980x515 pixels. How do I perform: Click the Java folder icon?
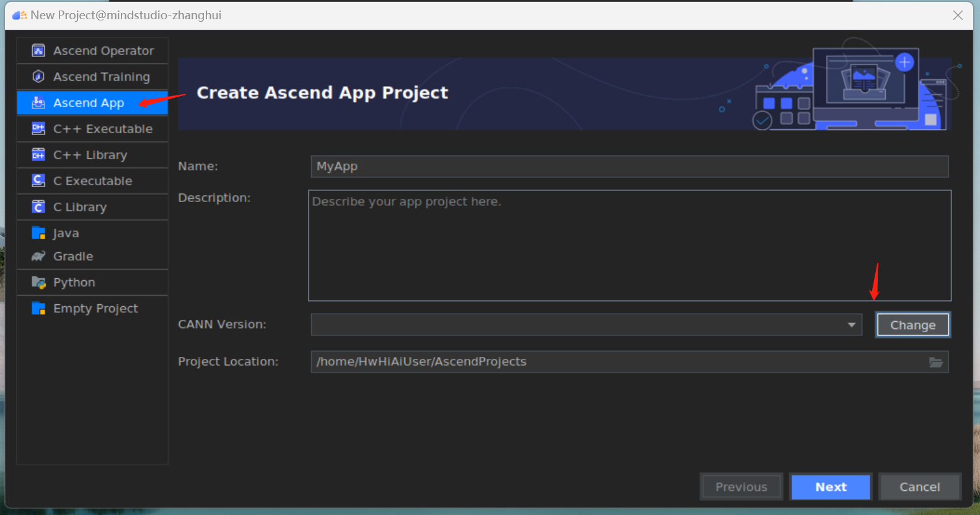[x=38, y=233]
